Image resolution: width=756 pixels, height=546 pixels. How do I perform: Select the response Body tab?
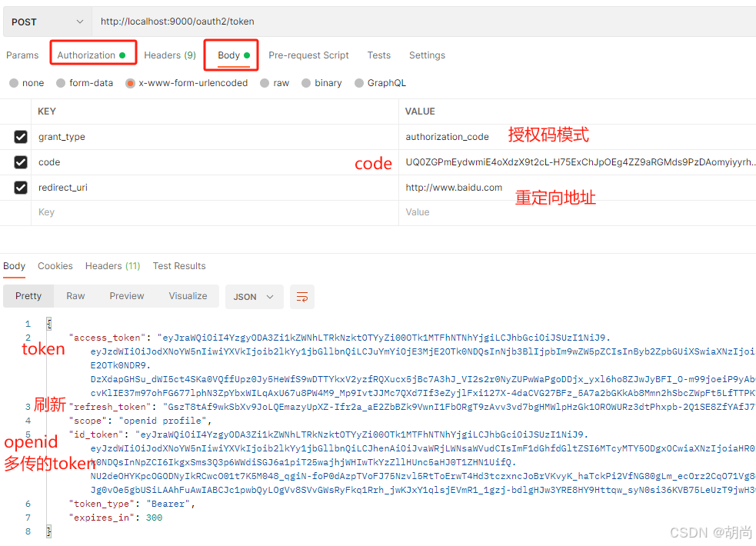click(x=14, y=266)
